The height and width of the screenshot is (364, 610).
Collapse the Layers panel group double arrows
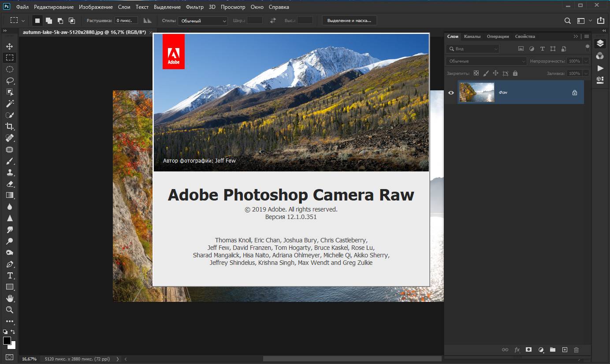click(x=576, y=37)
